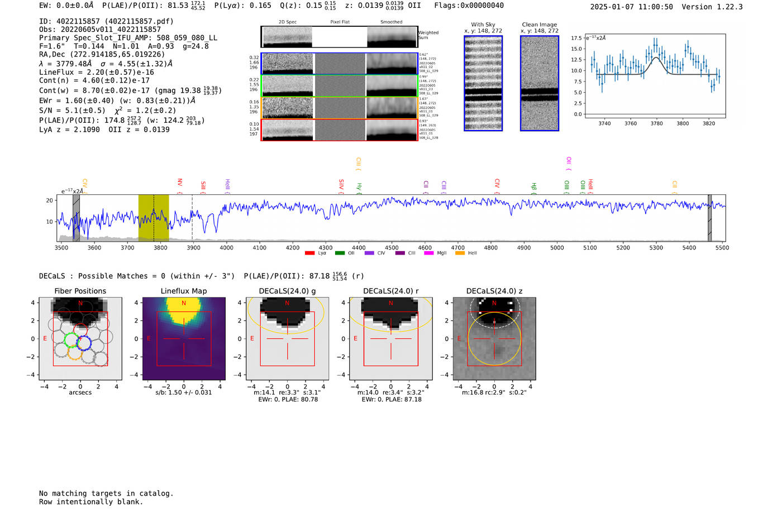Click the grey hatched band near 3540
The width and height of the screenshot is (782, 532).
click(x=76, y=218)
